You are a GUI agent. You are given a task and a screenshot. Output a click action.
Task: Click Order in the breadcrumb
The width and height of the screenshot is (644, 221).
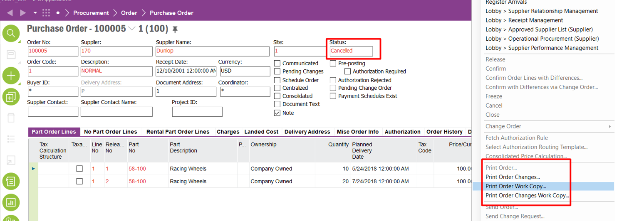point(129,13)
